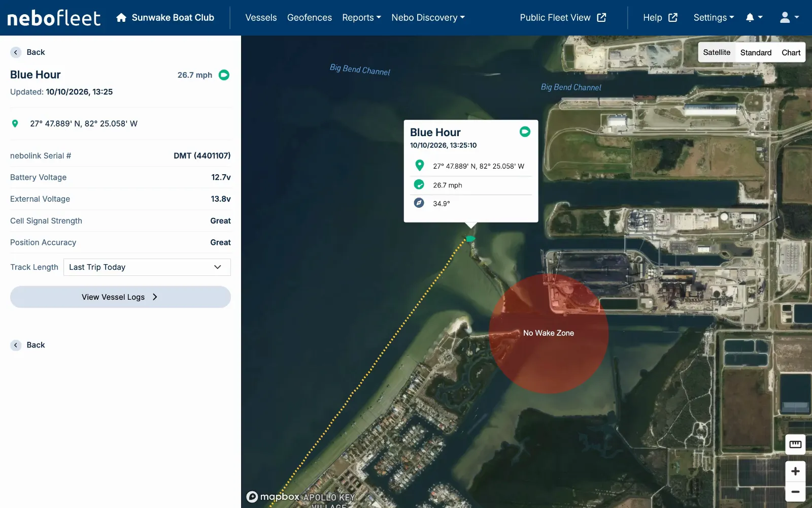
Task: Click the top Back text link
Action: click(36, 52)
